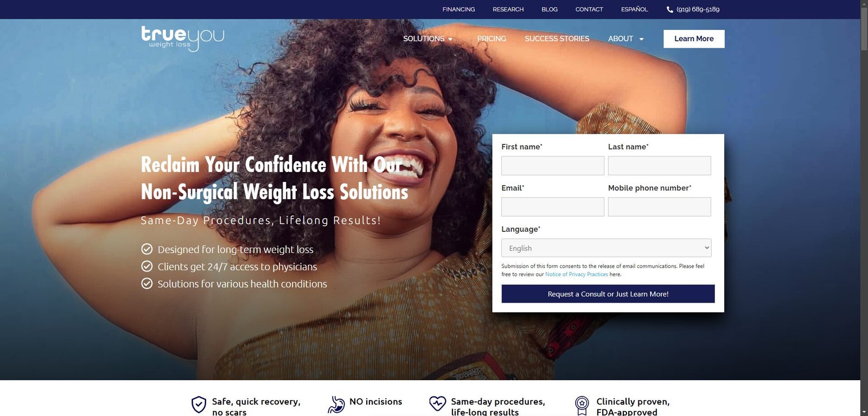
Task: Click checkmark icon beside long-term weight loss
Action: point(147,249)
